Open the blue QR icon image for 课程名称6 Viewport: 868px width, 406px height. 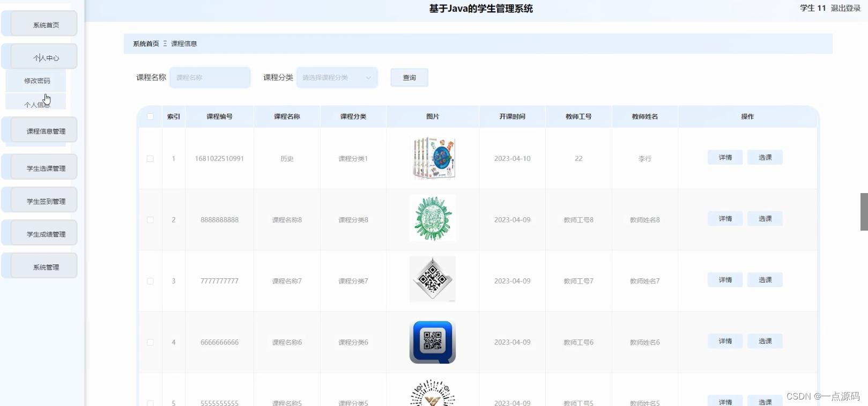(433, 342)
